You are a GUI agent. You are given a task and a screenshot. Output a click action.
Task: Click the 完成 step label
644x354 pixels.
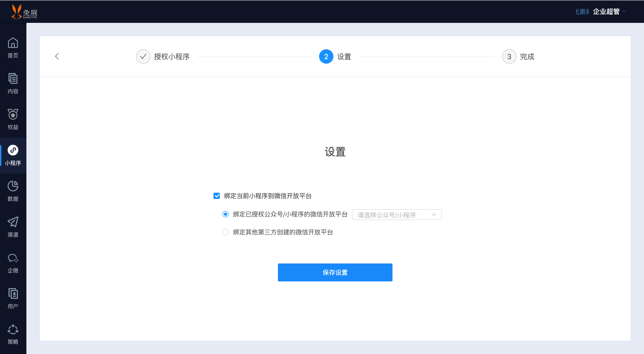[x=527, y=57]
